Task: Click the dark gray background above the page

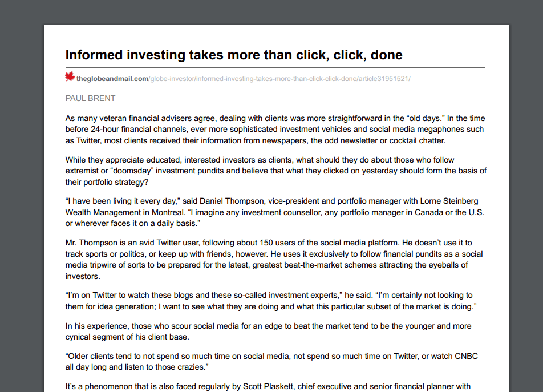Action: (271, 12)
